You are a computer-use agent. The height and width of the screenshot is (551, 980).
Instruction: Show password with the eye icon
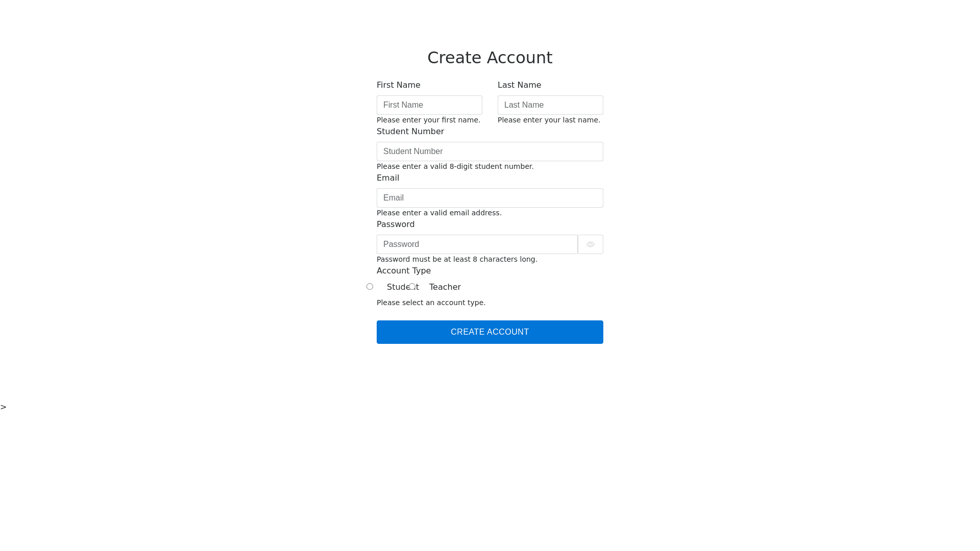591,244
